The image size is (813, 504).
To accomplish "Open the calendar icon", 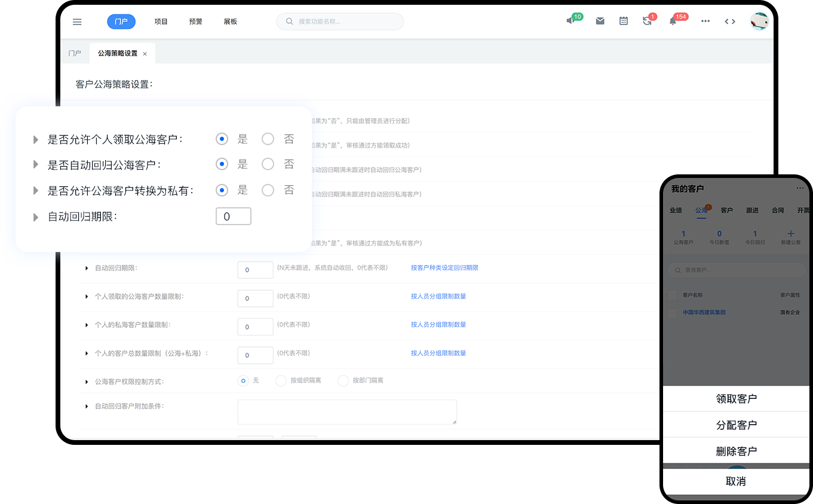I will [x=623, y=21].
